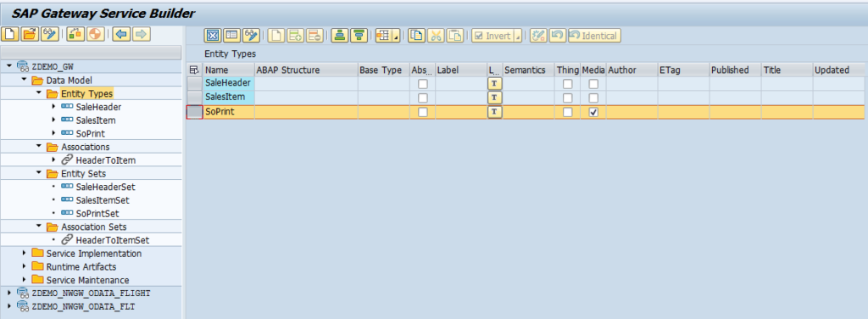
Task: Expand the ZDEMO_NWGW_ODATA_FLIGHT project
Action: (x=8, y=293)
